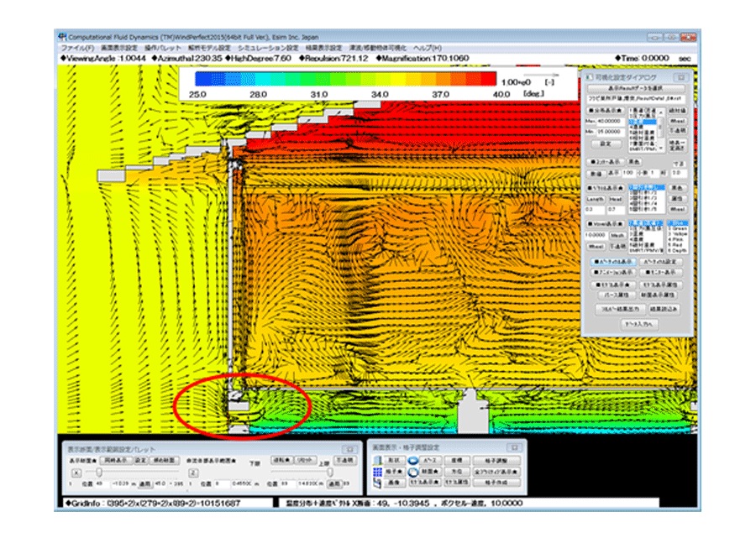Select Green in the Voxel color list

tap(678, 228)
